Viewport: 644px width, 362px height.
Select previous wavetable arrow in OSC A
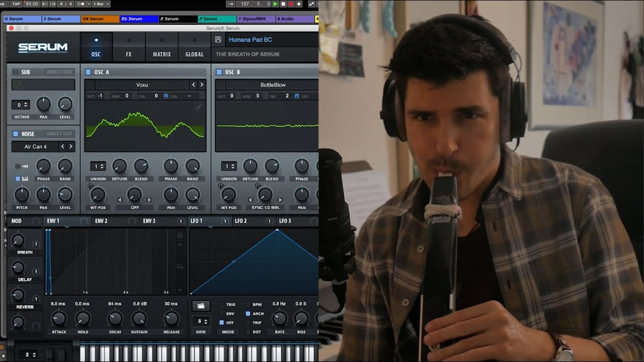193,85
